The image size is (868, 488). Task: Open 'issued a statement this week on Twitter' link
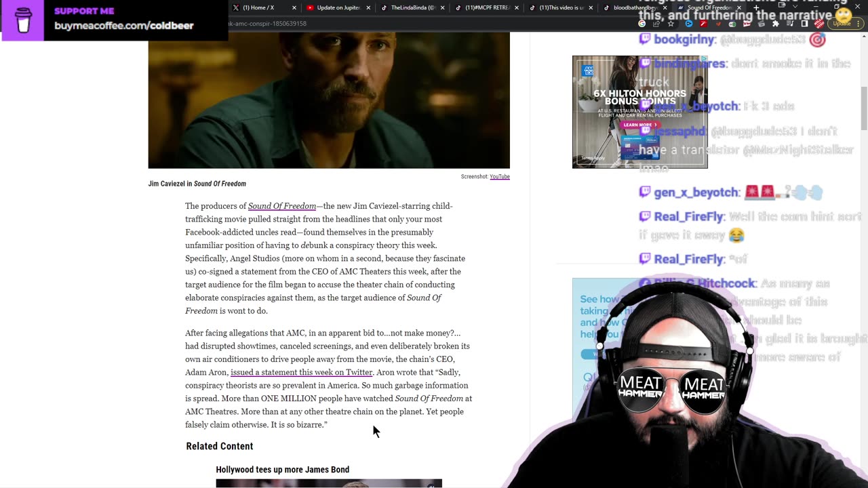pos(302,372)
